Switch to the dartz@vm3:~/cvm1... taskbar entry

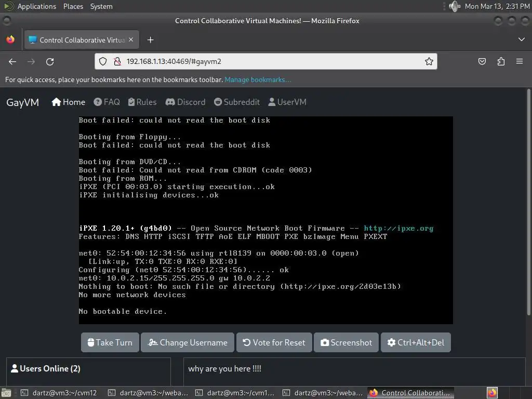point(235,393)
